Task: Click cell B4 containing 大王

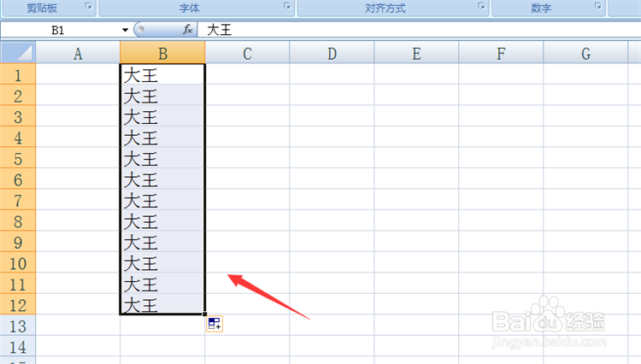Action: point(162,137)
